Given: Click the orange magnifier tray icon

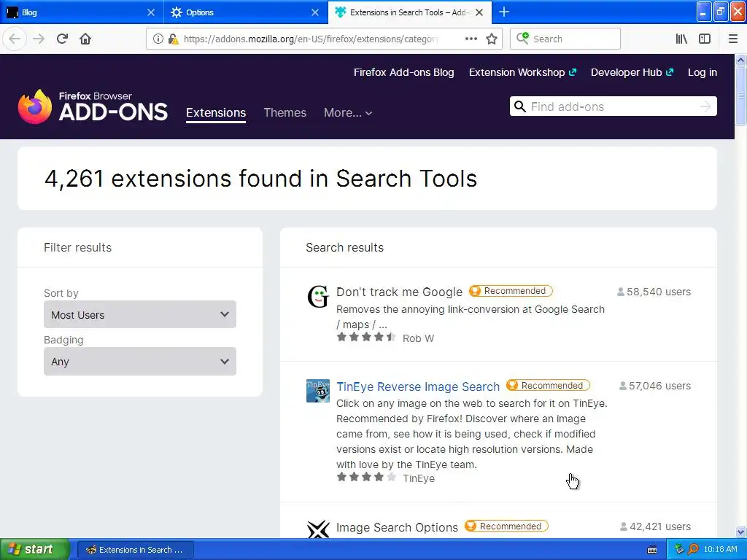Looking at the screenshot, I should click(x=693, y=549).
